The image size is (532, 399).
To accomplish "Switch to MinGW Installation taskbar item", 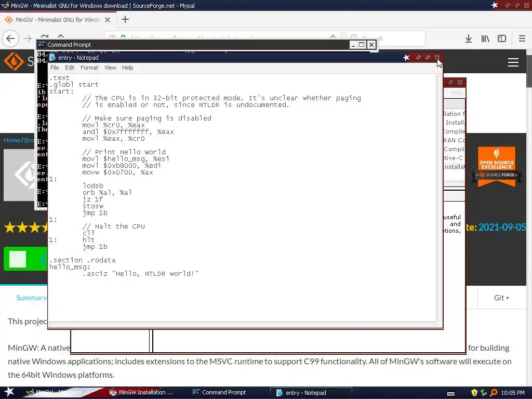I will 141,392.
